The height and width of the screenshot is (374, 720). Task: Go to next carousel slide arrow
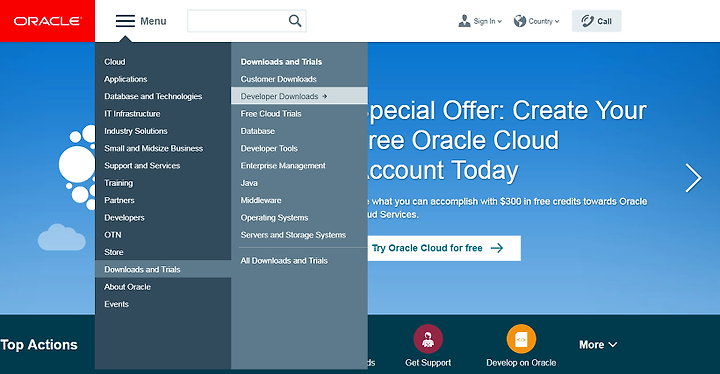pos(693,178)
